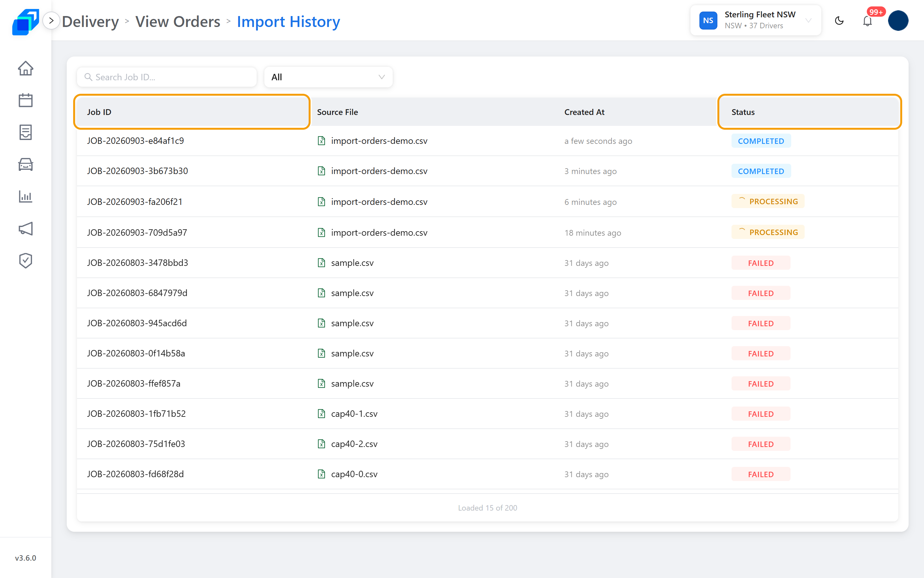Viewport: 924px width, 578px height.
Task: Open the Home dashboard sidebar icon
Action: click(26, 68)
